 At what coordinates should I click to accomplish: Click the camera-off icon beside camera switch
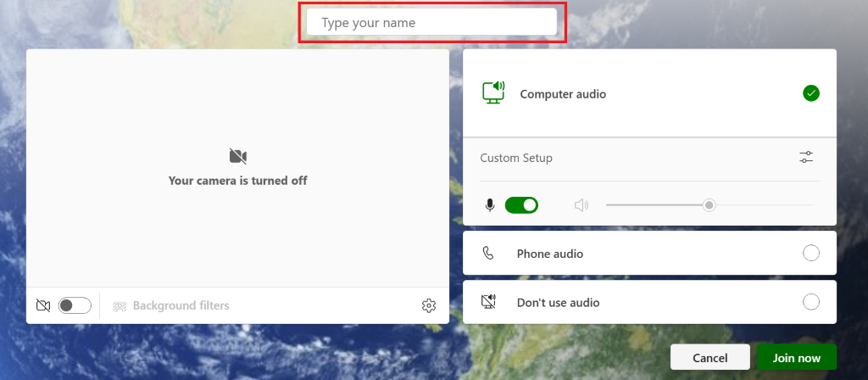[43, 305]
